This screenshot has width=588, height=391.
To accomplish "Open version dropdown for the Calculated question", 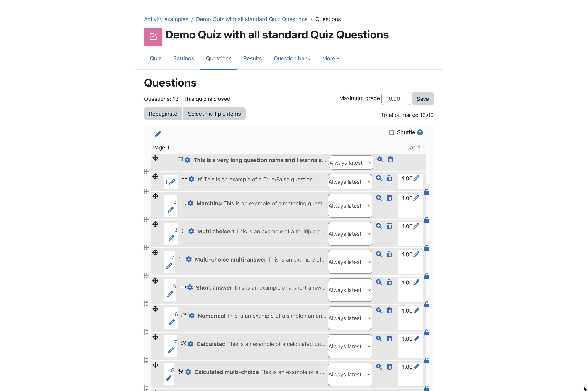I will (350, 346).
